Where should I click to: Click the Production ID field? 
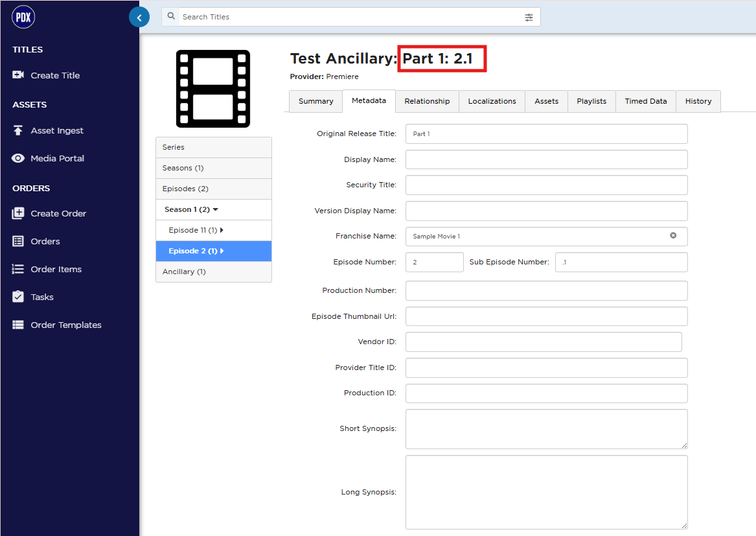546,393
